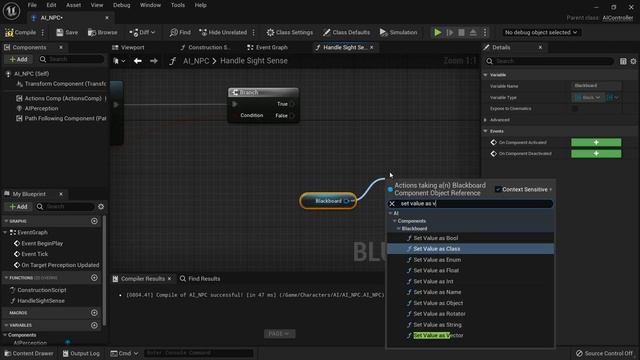Open the bookmarks dropdown in graph toolbar
This screenshot has width=640, height=360.
pyautogui.click(x=119, y=61)
